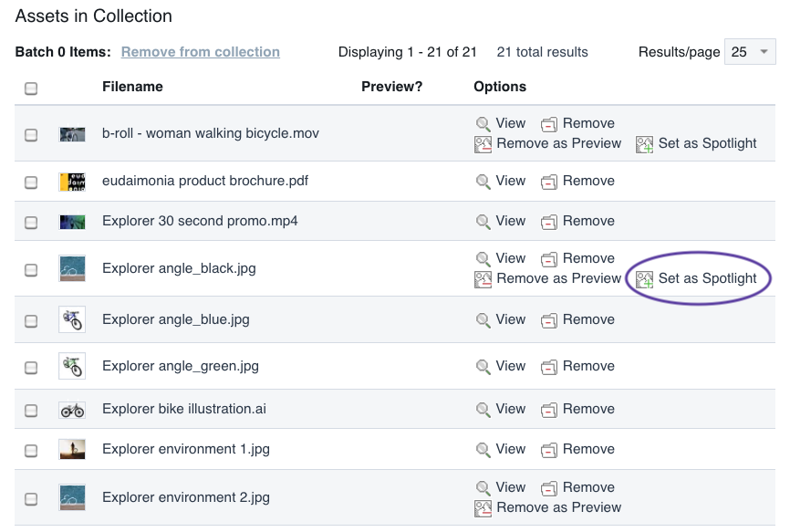Click View text link for Explorer angle_blue.jpg
The height and width of the screenshot is (532, 790).
[x=510, y=319]
